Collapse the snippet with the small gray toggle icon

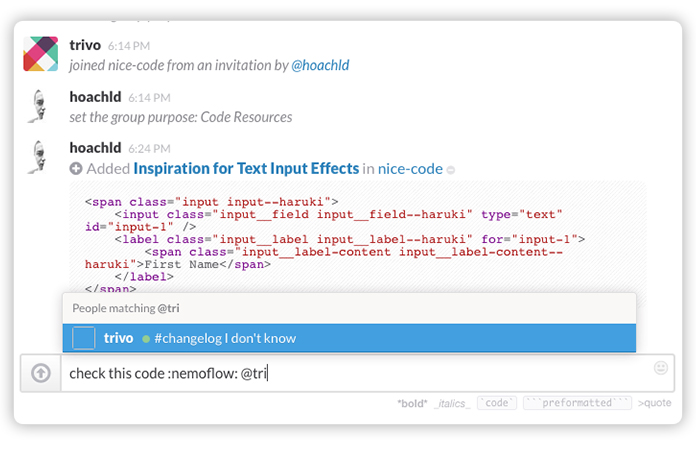coord(451,170)
